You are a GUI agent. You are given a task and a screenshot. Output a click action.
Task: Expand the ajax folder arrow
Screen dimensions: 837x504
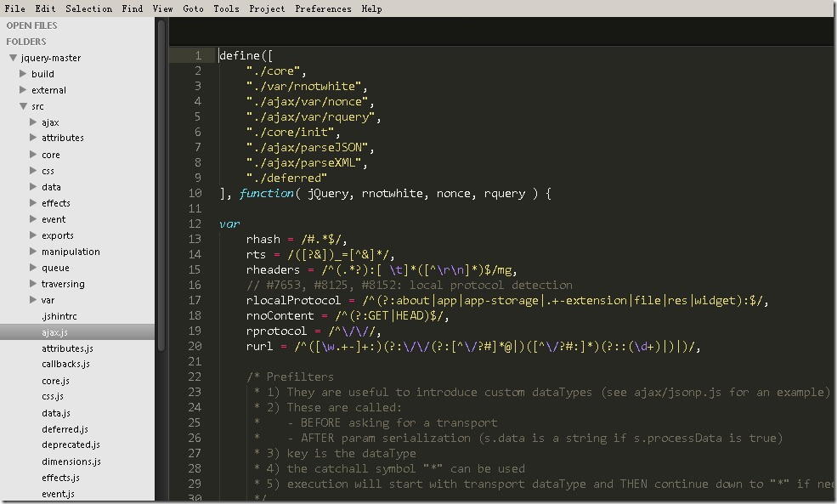tap(33, 122)
